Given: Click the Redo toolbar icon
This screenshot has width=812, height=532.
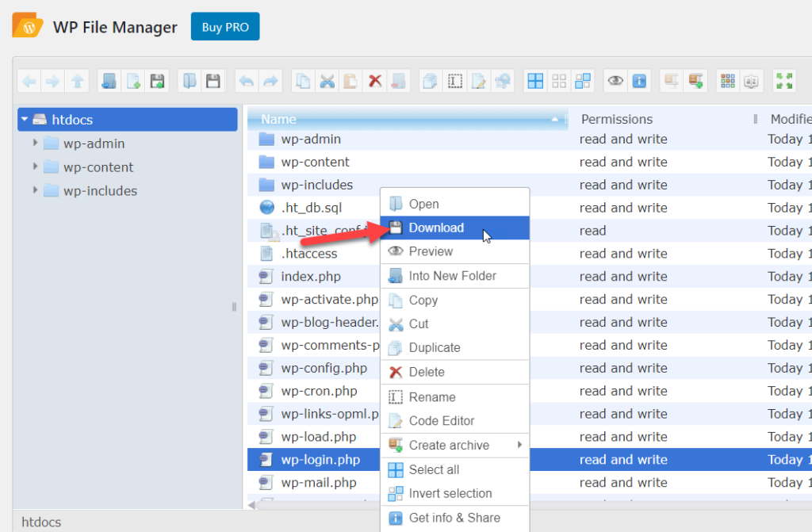Looking at the screenshot, I should pos(270,82).
